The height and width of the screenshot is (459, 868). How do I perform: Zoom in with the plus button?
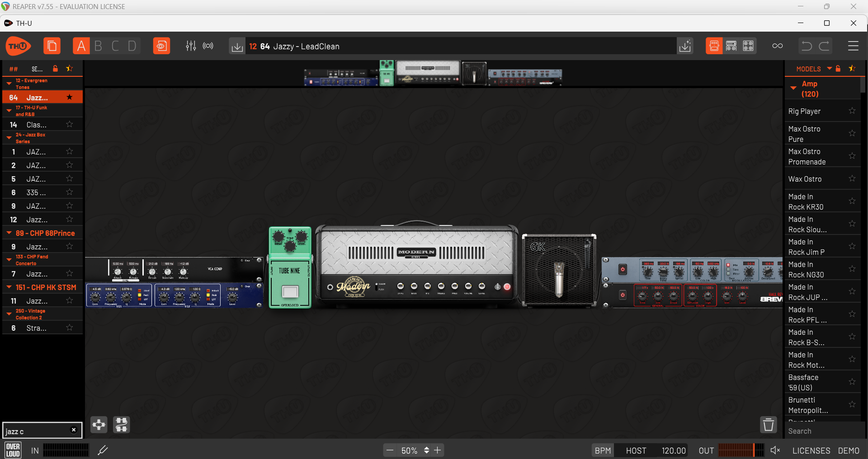click(x=437, y=450)
